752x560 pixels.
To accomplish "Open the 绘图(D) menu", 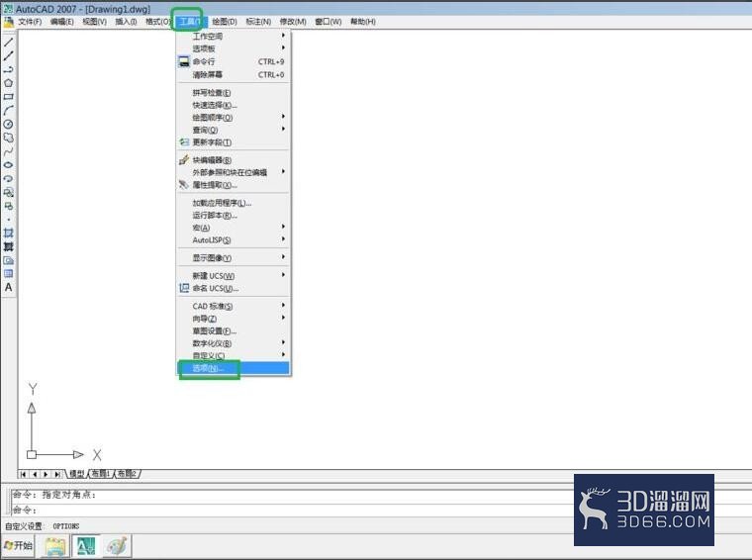I will (225, 22).
